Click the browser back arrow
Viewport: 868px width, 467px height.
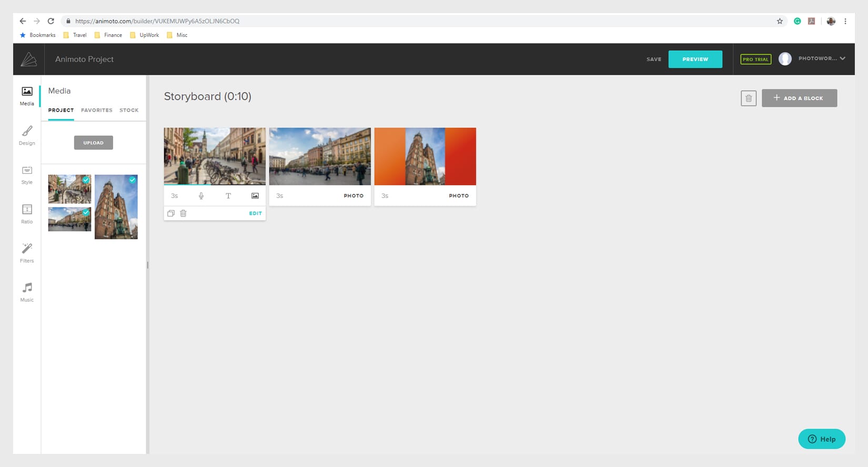[x=23, y=21]
